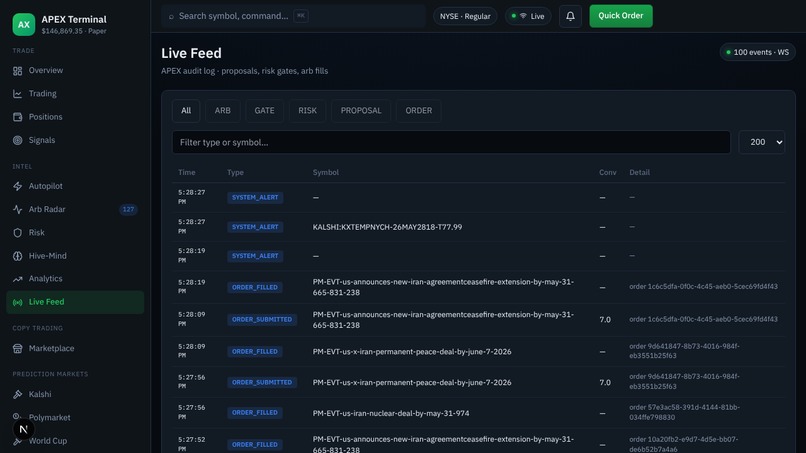Click the Autopilot lightning icon
The image size is (806, 453).
point(17,186)
